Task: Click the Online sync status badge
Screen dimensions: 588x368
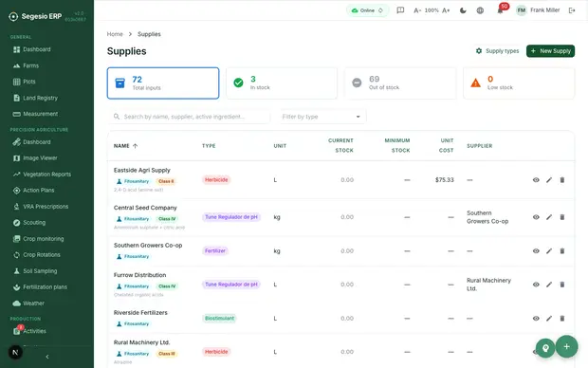Action: pyautogui.click(x=367, y=10)
